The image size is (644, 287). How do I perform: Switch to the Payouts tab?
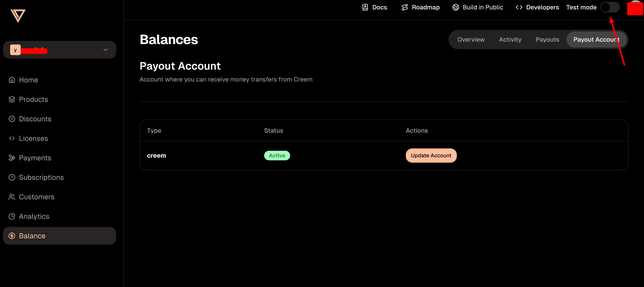547,40
